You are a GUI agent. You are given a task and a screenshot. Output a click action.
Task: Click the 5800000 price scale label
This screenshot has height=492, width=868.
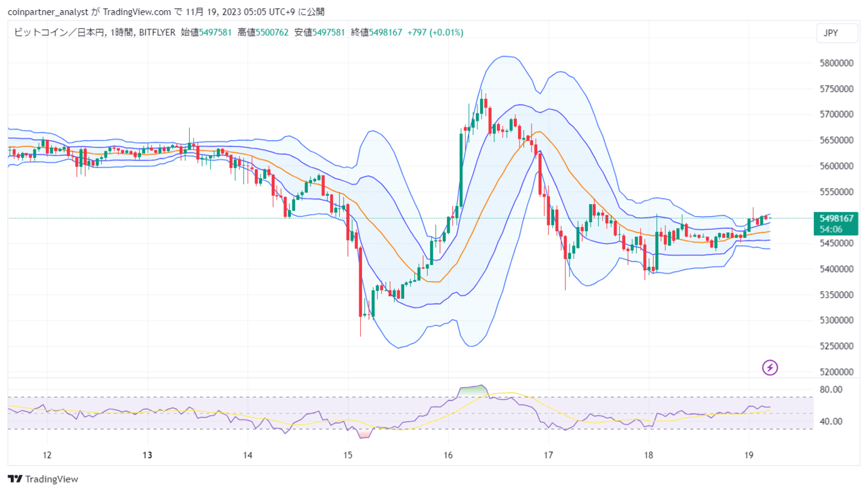tap(836, 63)
